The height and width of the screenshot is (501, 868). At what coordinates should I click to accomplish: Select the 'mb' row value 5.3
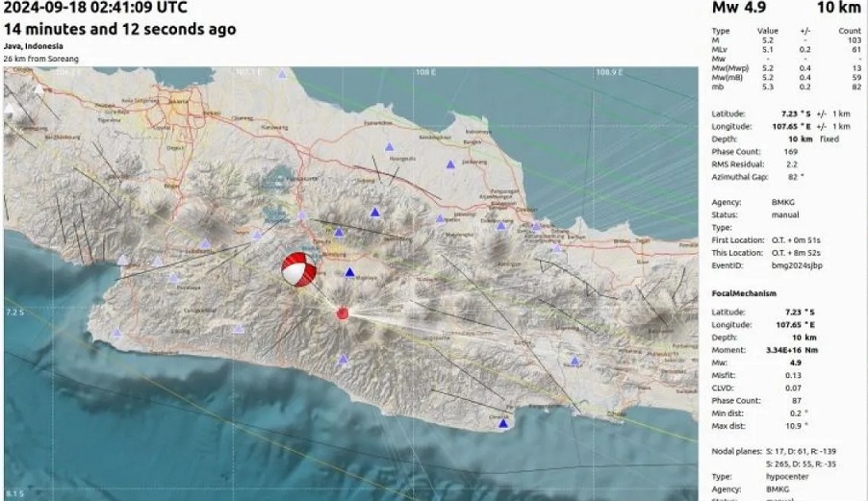768,87
